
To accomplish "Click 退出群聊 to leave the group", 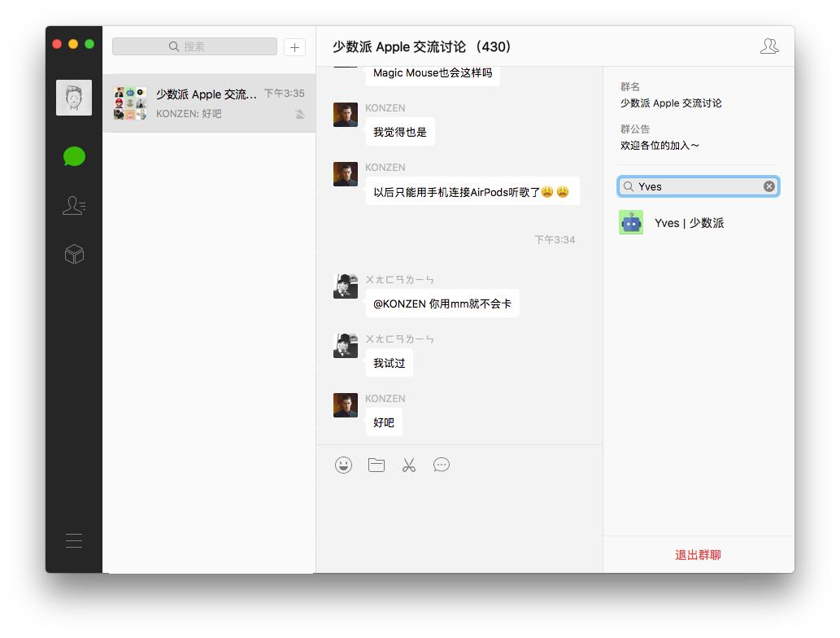I will coord(698,555).
